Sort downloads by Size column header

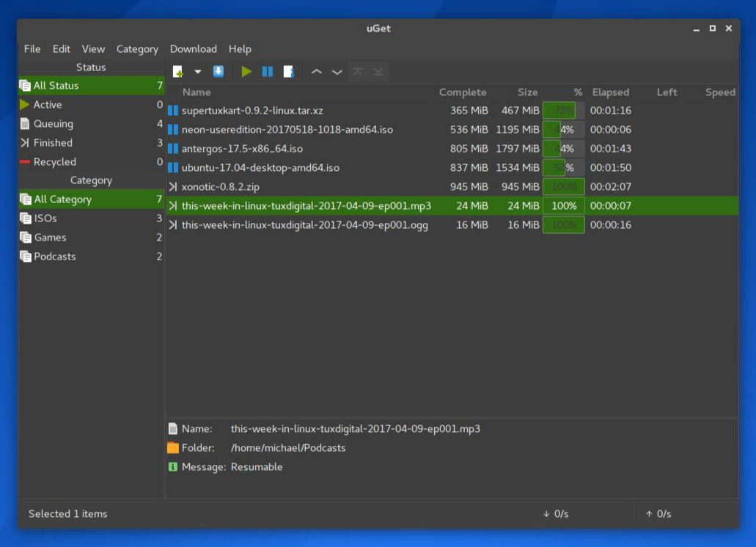(x=527, y=92)
